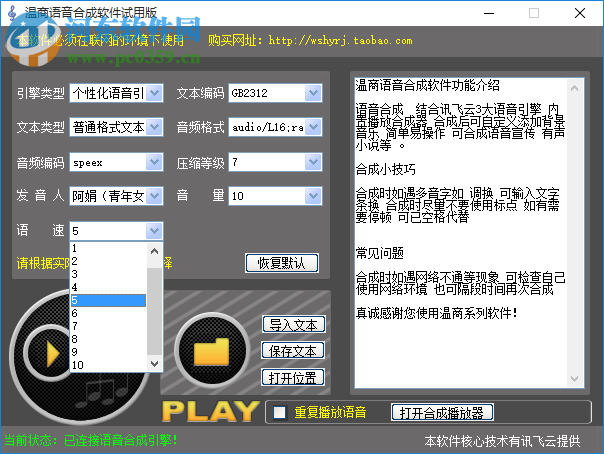The width and height of the screenshot is (604, 454).
Task: Select speed 10 in the list
Action: [109, 365]
